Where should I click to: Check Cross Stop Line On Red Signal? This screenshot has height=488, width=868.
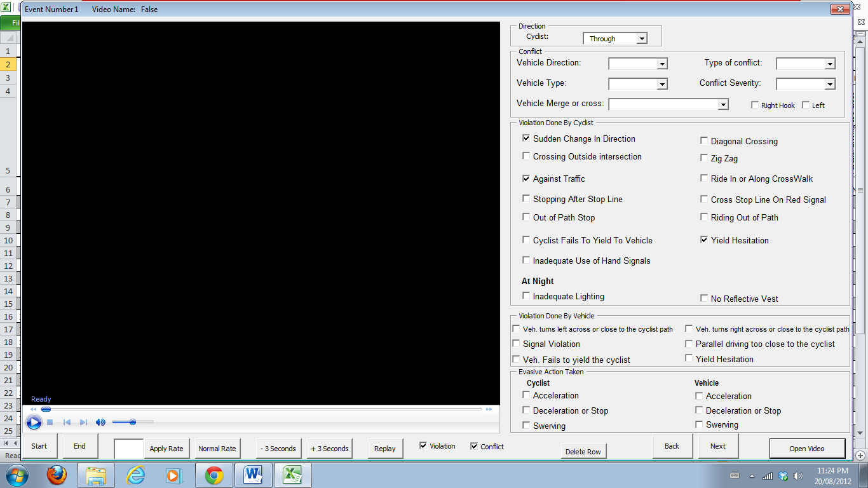pyautogui.click(x=704, y=199)
